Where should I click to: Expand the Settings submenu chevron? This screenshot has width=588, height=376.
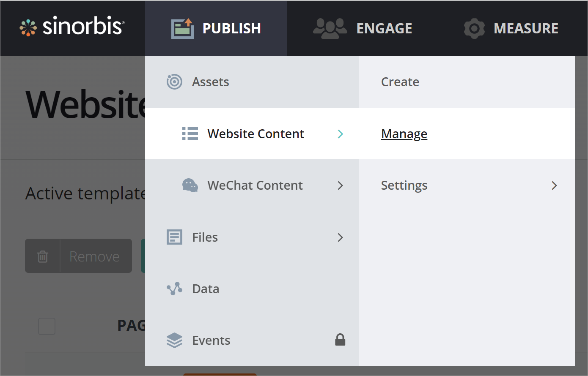554,185
